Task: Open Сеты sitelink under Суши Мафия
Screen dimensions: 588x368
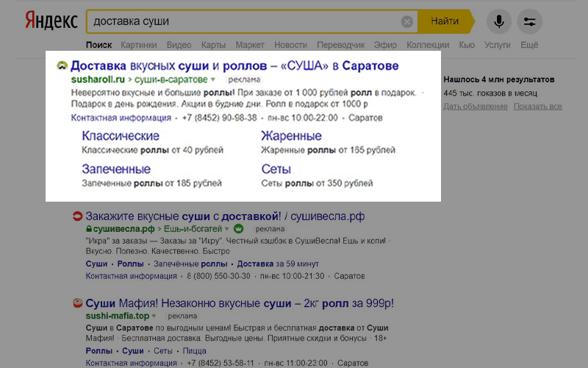Action: click(163, 351)
